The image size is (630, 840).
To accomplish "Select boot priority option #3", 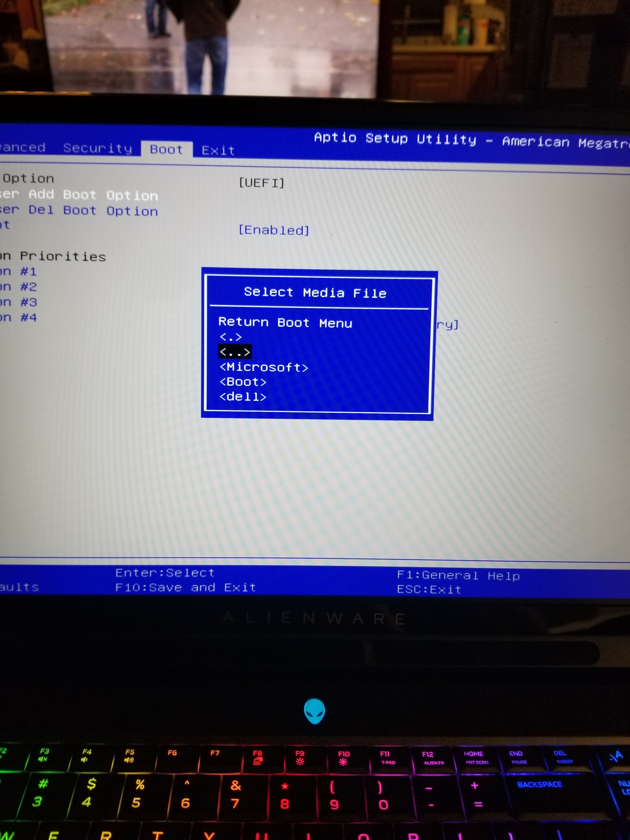I will pos(18,302).
